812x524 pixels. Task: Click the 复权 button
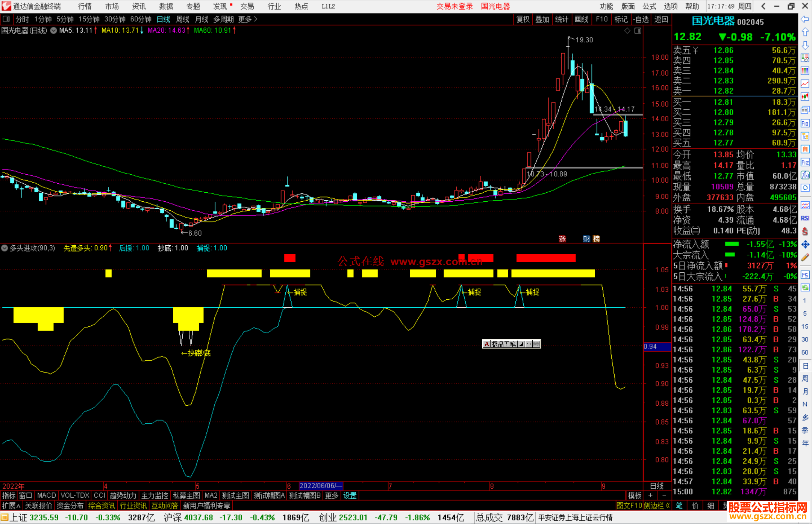tap(523, 19)
